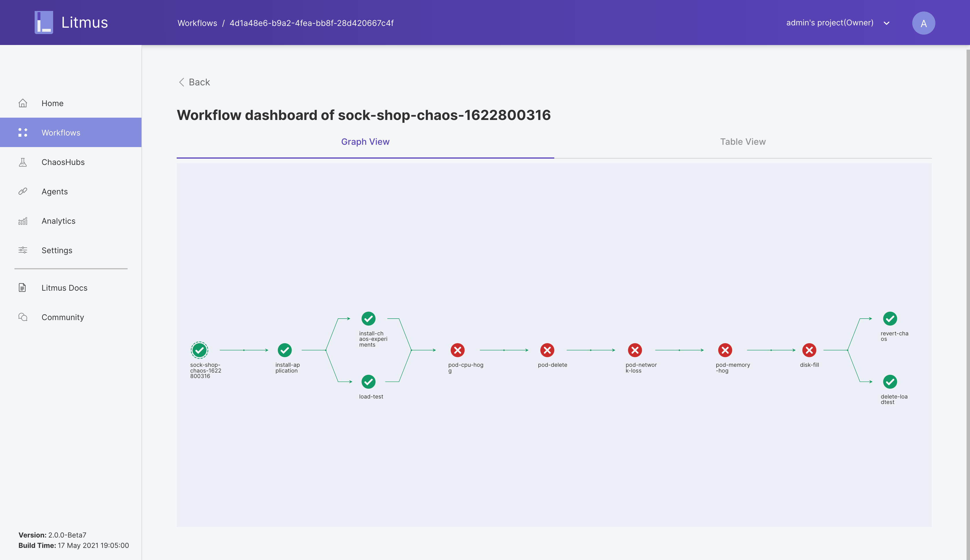This screenshot has width=970, height=560.
Task: Select the sock-shop-chaos root node
Action: pyautogui.click(x=199, y=350)
